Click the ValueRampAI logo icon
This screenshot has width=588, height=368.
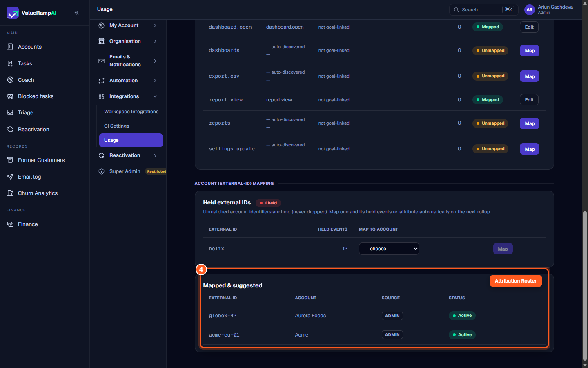click(13, 13)
